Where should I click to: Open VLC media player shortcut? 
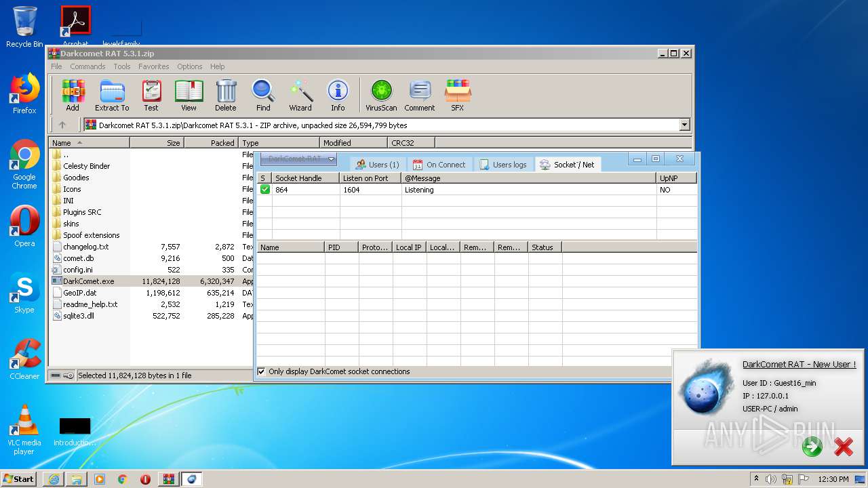[x=24, y=430]
